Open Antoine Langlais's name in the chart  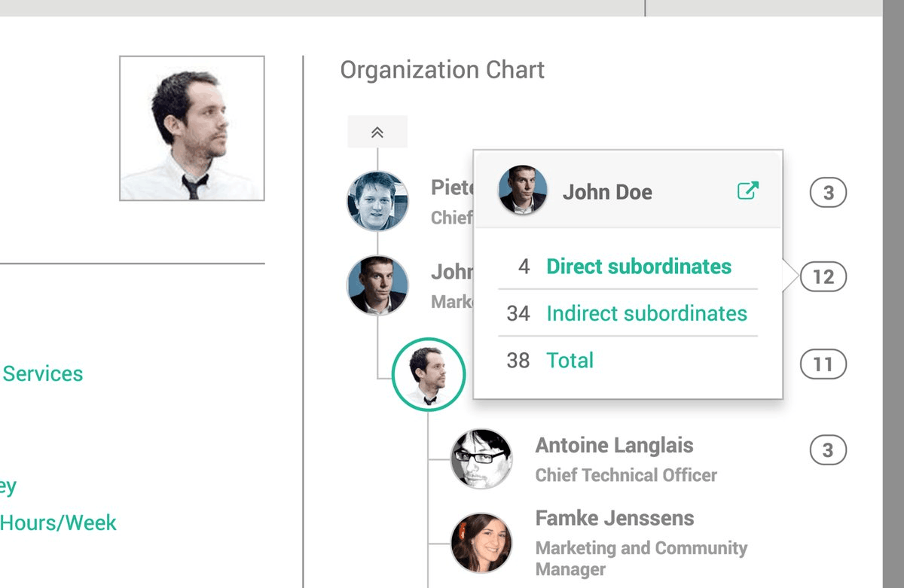coord(614,445)
